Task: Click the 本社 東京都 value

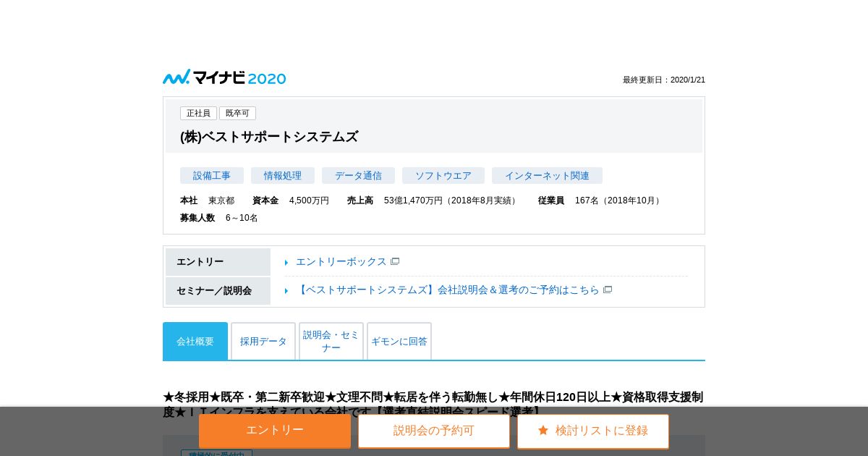Action: [x=221, y=200]
